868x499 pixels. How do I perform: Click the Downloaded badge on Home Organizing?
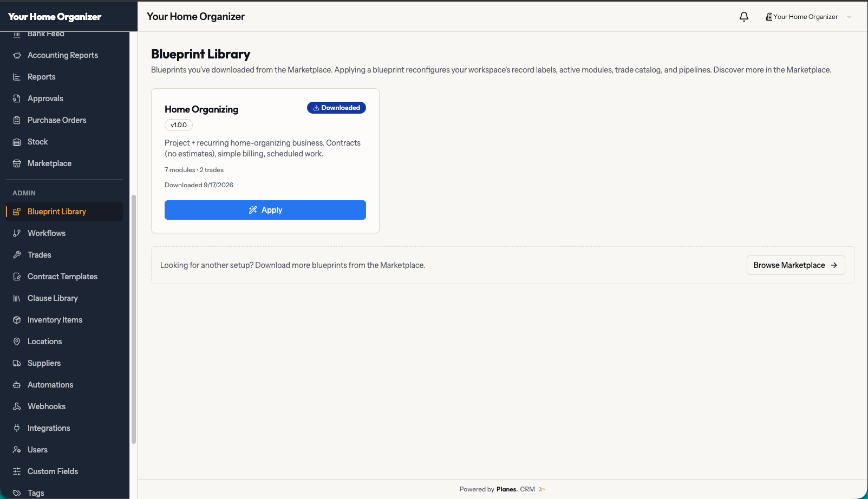pos(336,108)
